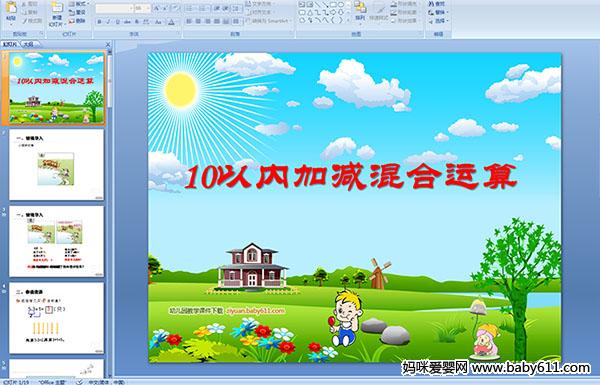600x385 pixels.
Task: Click the Cut scissors icon
Action: click(24, 4)
